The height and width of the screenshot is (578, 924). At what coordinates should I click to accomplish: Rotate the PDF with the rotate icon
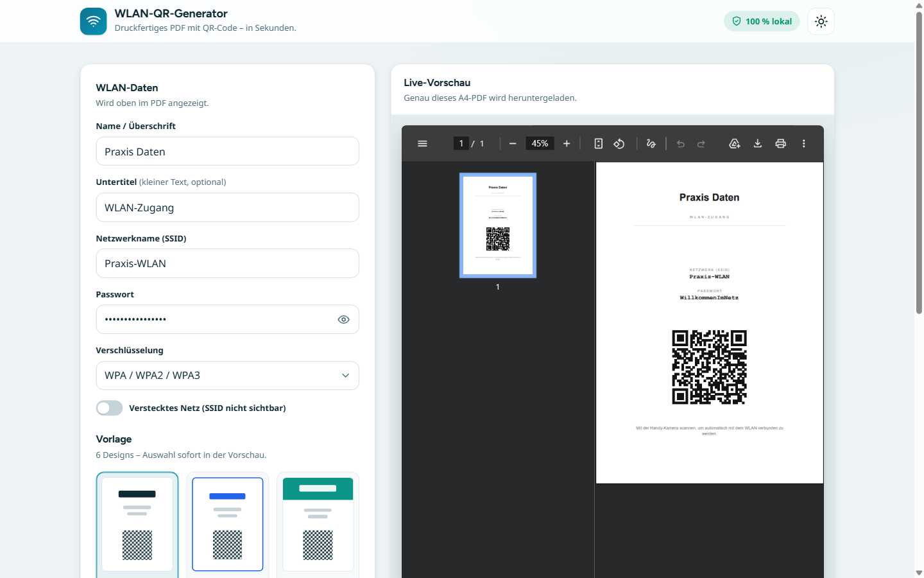pyautogui.click(x=619, y=143)
